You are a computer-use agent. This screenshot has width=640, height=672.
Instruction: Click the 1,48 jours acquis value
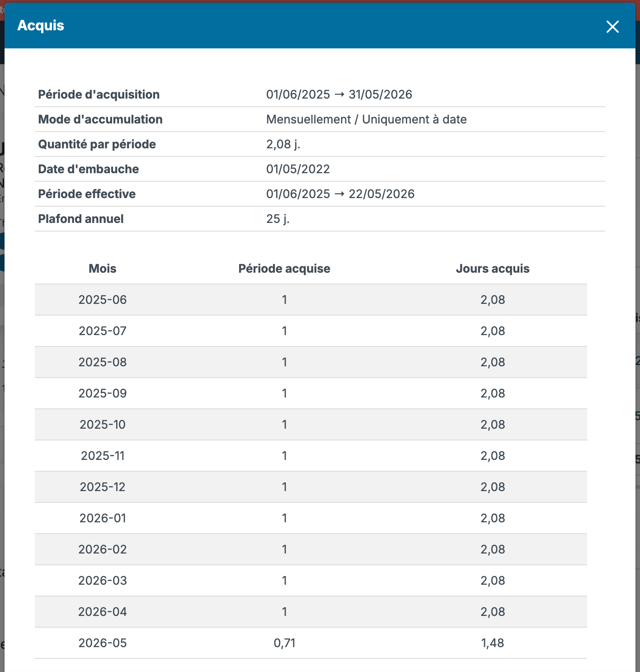pos(493,643)
